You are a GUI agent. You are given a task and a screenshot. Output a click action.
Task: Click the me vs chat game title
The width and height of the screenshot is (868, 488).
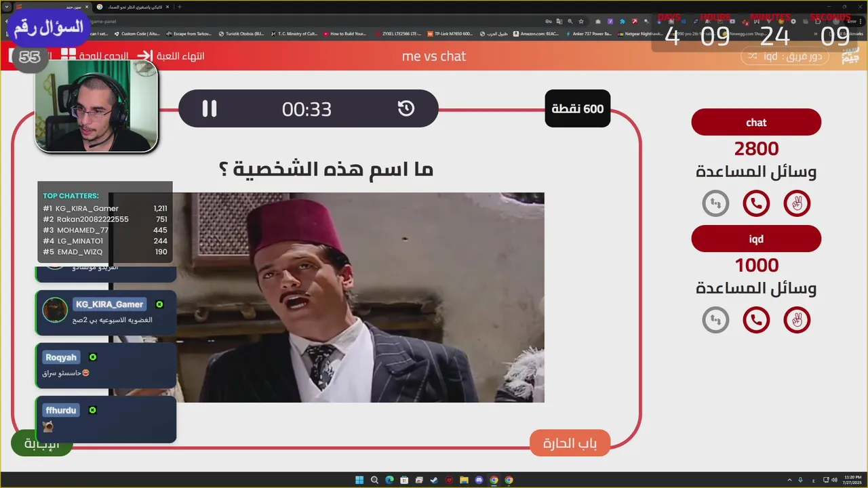pos(434,56)
